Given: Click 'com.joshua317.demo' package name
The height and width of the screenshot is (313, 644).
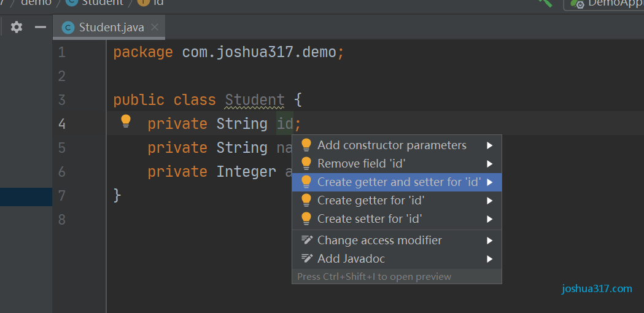Looking at the screenshot, I should point(259,52).
